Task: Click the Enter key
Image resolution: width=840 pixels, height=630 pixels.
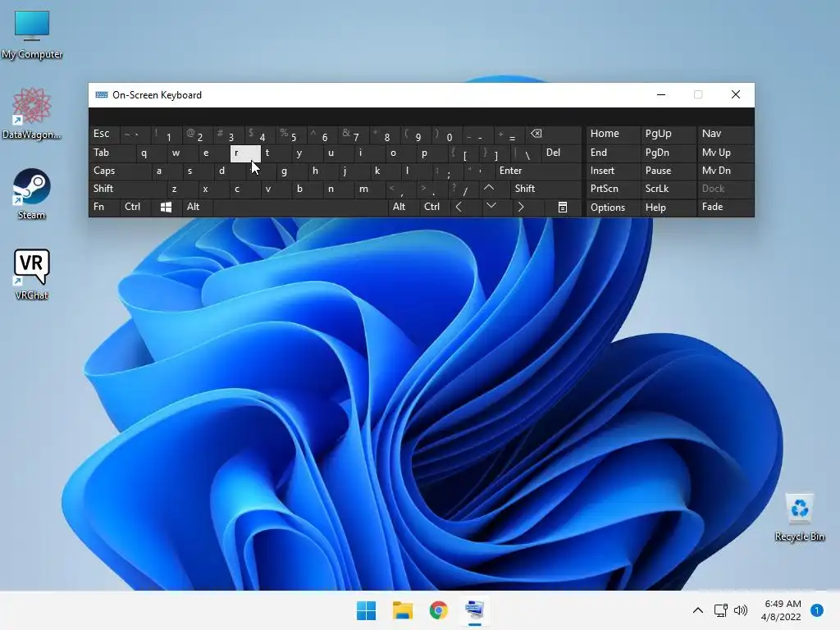Action: click(x=538, y=171)
